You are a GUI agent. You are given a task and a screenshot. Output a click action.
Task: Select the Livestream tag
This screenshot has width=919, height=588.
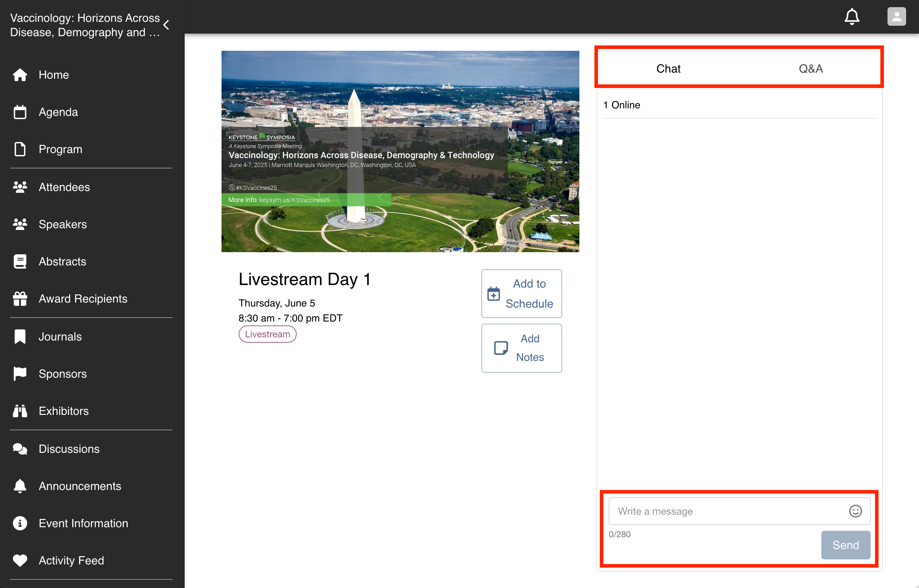267,334
